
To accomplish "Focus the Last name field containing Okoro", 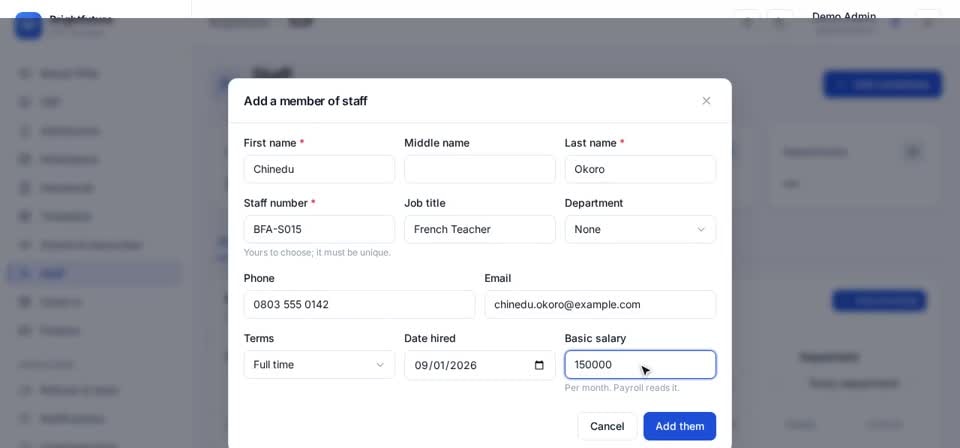I will tap(640, 169).
